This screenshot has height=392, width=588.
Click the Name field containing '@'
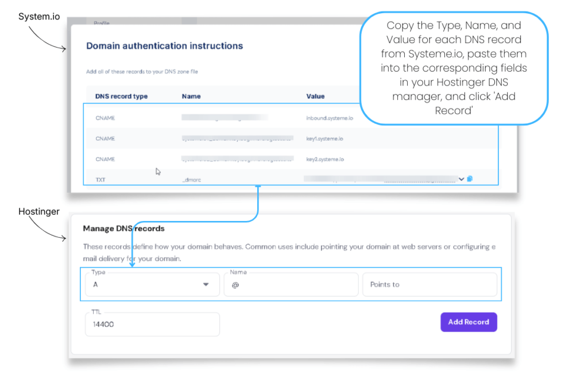(x=290, y=284)
